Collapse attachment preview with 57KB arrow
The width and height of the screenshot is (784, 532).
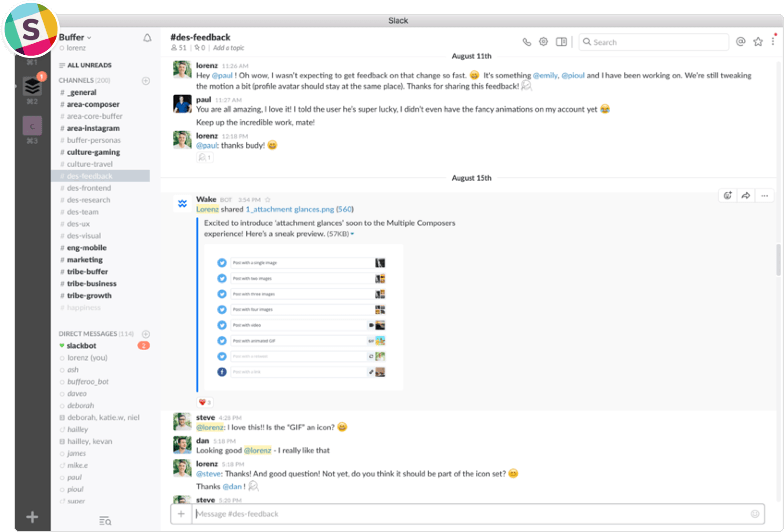pos(353,234)
